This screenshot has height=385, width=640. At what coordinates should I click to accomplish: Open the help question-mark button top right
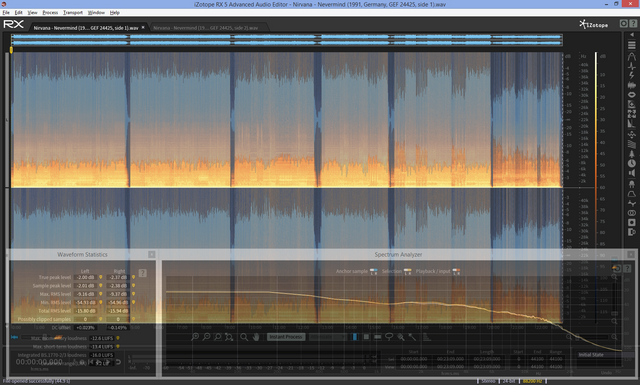(633, 24)
